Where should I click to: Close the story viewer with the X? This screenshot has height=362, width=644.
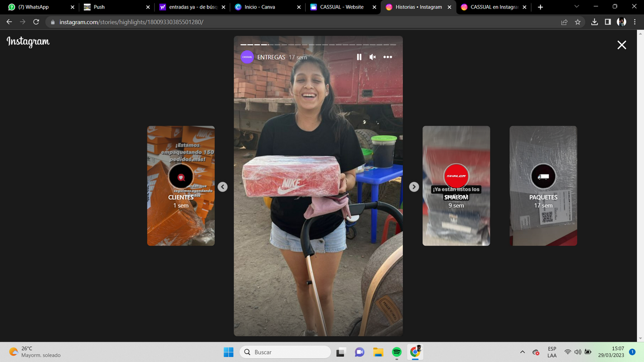[x=622, y=45]
